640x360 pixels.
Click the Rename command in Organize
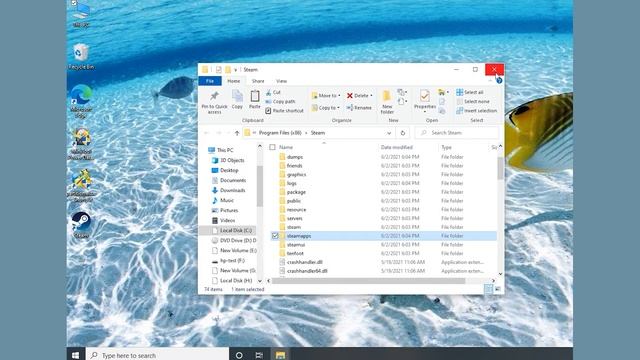point(359,108)
